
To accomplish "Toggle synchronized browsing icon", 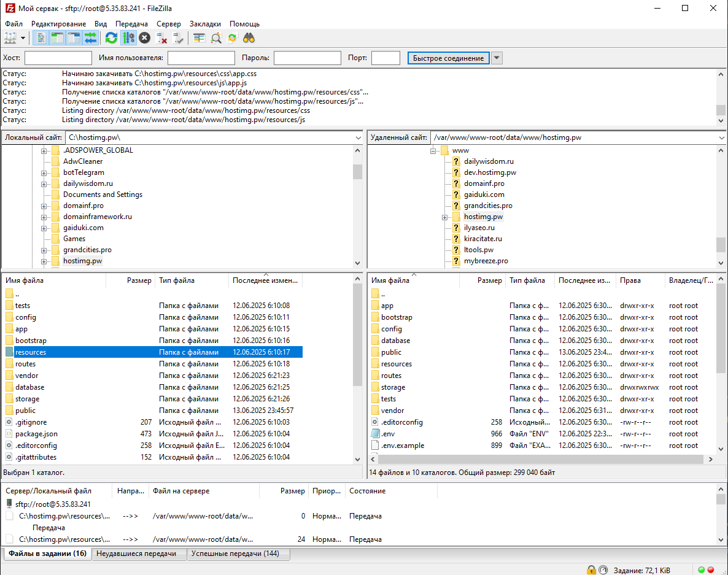I will click(232, 38).
